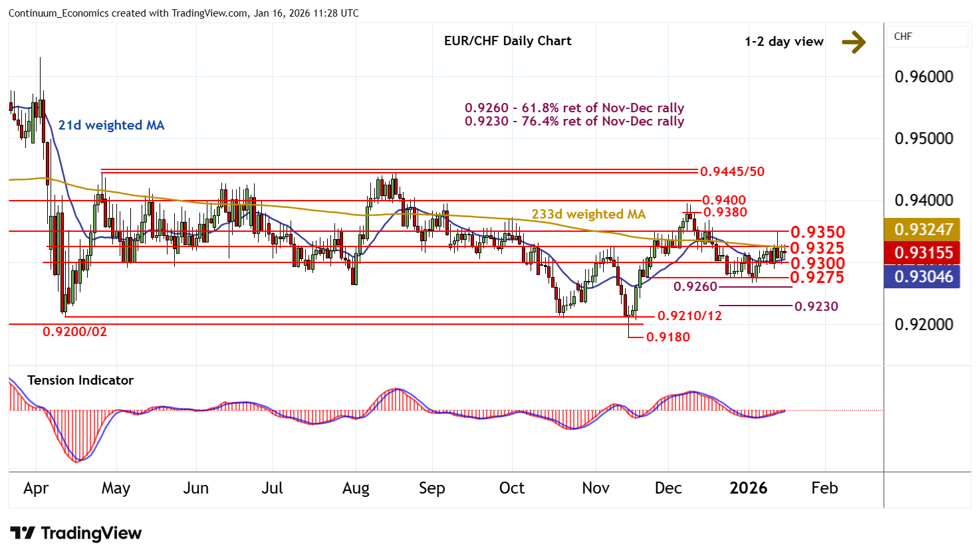Select the red 0.93155 current price tag
The width and height of the screenshot is (980, 558).
923,253
